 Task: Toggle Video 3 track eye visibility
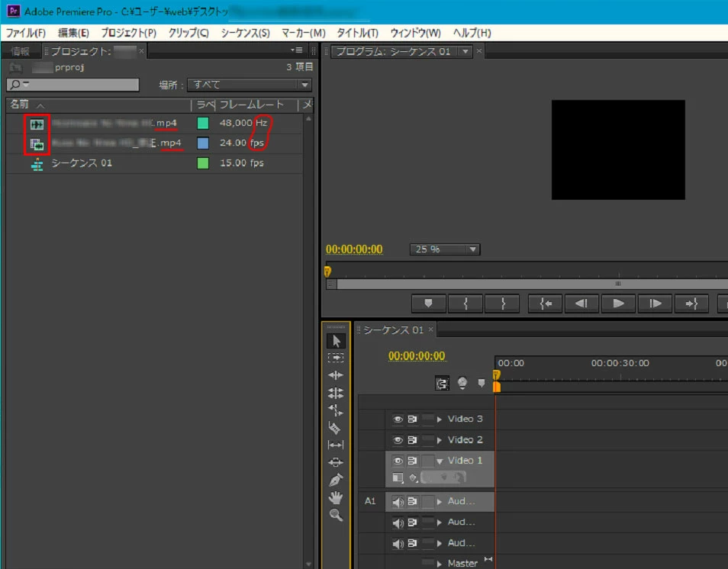(398, 419)
